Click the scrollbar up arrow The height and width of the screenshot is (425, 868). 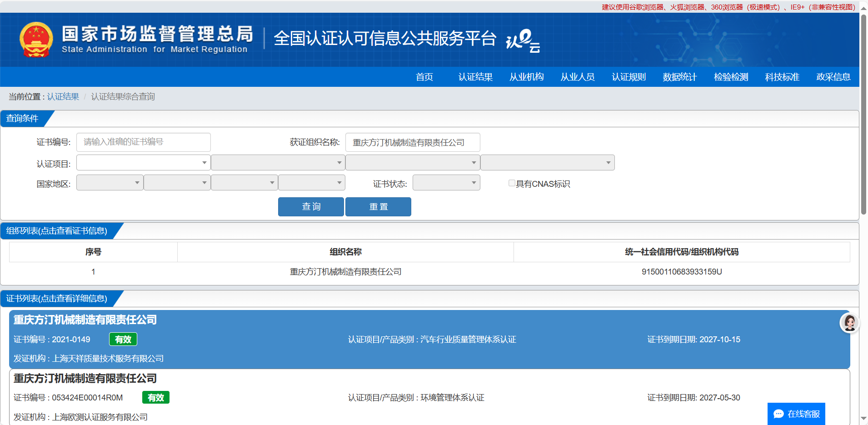863,8
